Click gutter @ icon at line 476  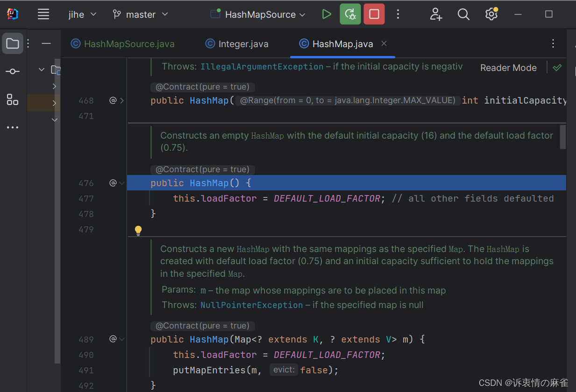pyautogui.click(x=113, y=183)
